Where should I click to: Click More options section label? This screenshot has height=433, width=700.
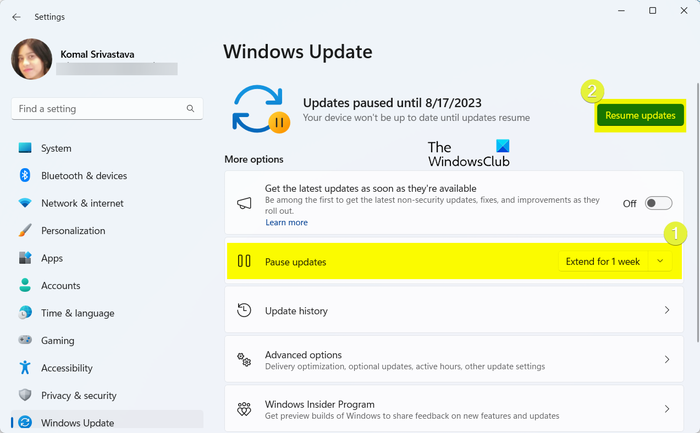pyautogui.click(x=254, y=159)
